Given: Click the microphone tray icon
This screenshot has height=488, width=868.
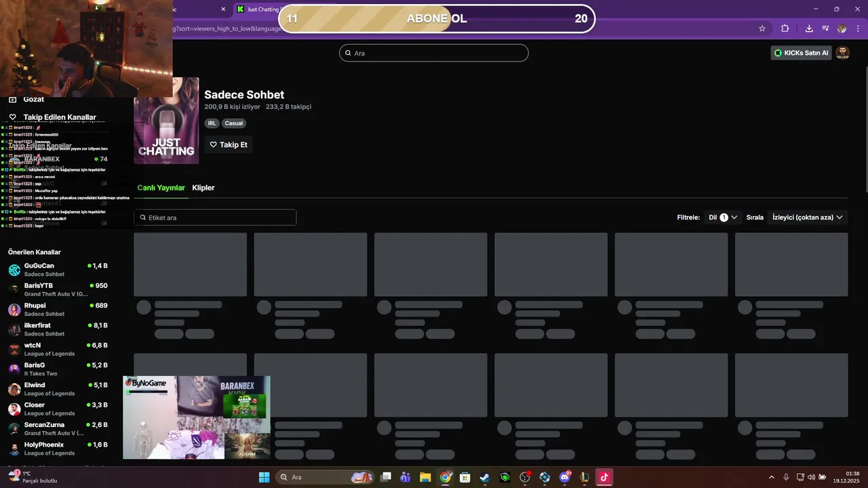Looking at the screenshot, I should [x=786, y=477].
